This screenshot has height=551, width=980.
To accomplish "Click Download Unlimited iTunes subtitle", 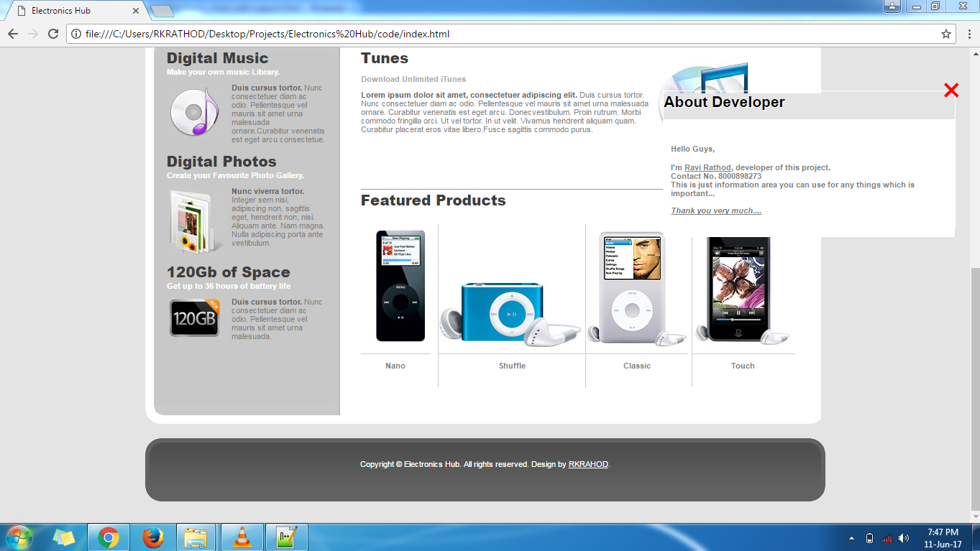I will pos(413,79).
